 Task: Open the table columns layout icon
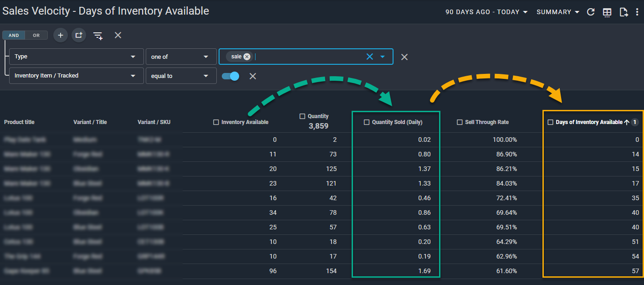(607, 12)
